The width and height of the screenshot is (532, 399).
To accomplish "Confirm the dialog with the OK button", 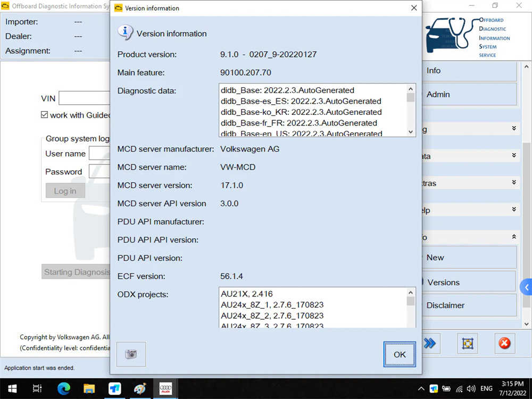I will point(400,354).
